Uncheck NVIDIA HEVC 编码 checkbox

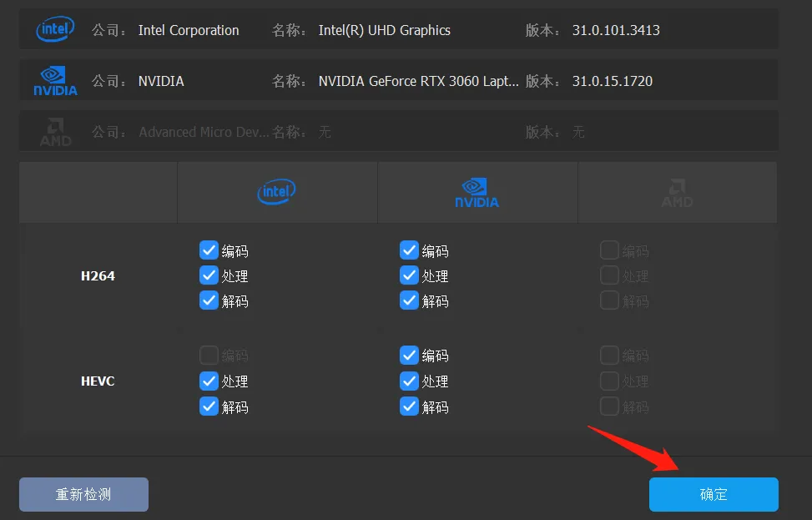click(409, 356)
